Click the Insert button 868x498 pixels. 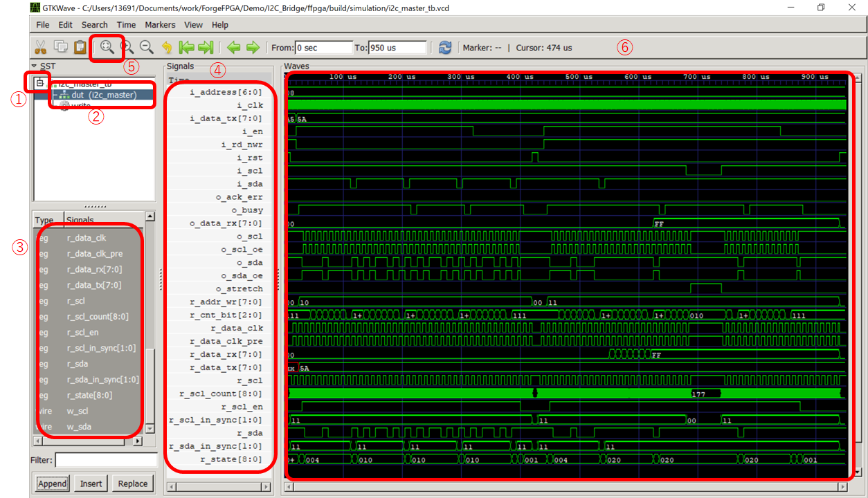pyautogui.click(x=91, y=483)
